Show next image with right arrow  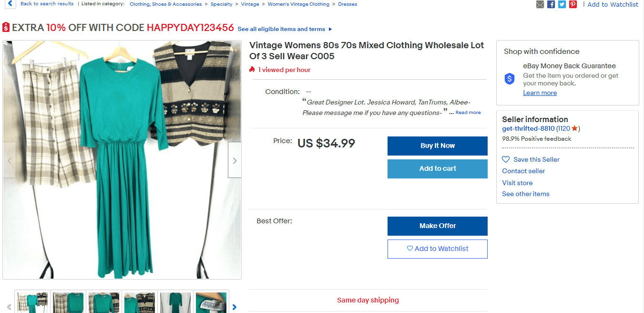[x=235, y=160]
